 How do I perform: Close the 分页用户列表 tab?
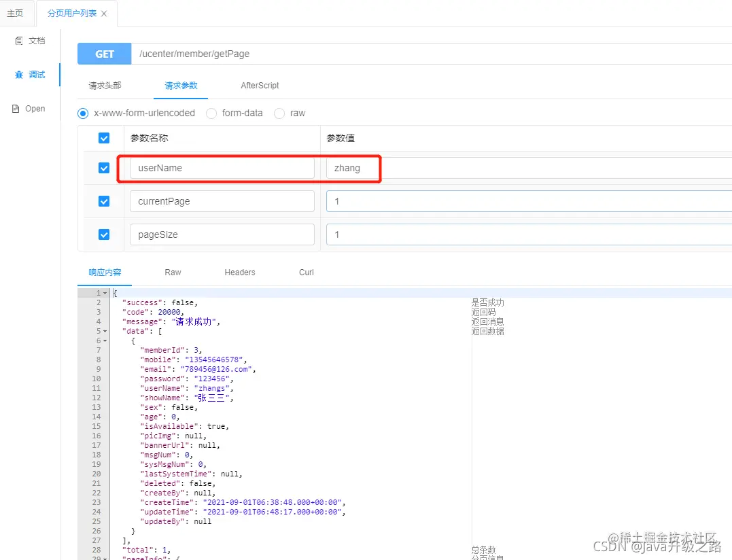[x=104, y=14]
